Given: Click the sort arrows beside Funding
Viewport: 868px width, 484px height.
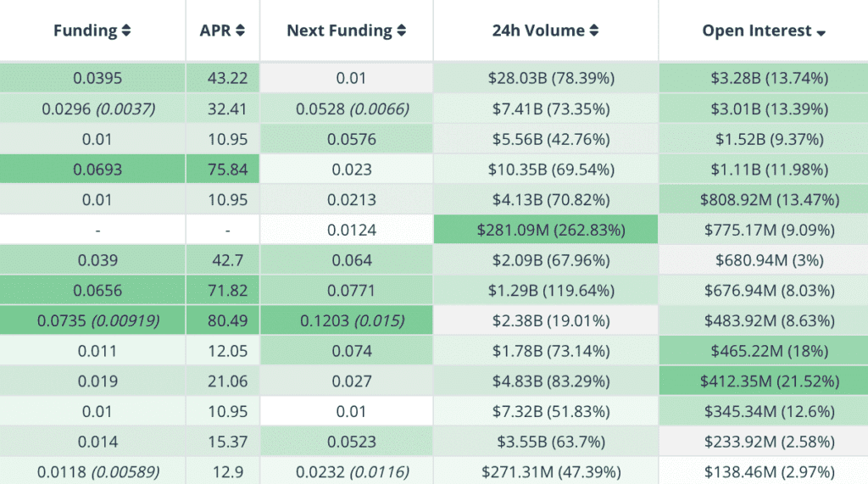Looking at the screenshot, I should pos(126,31).
